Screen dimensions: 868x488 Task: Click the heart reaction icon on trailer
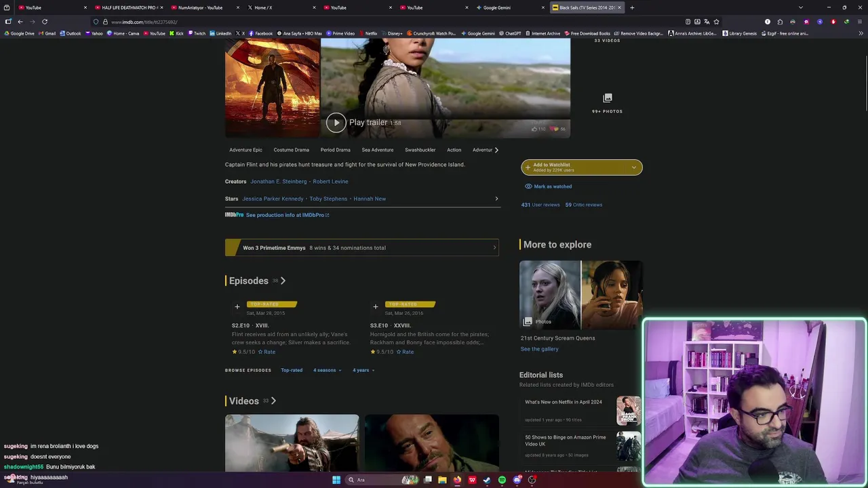click(554, 129)
